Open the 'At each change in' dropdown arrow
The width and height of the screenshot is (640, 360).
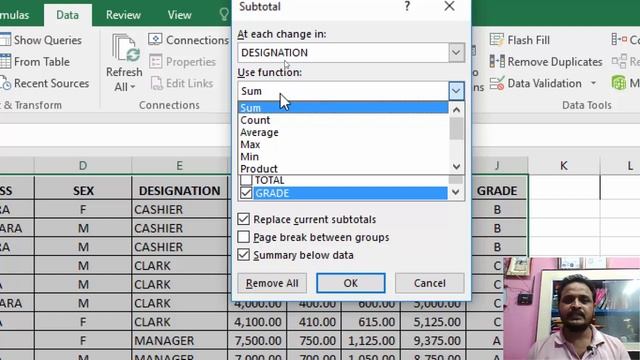click(456, 53)
